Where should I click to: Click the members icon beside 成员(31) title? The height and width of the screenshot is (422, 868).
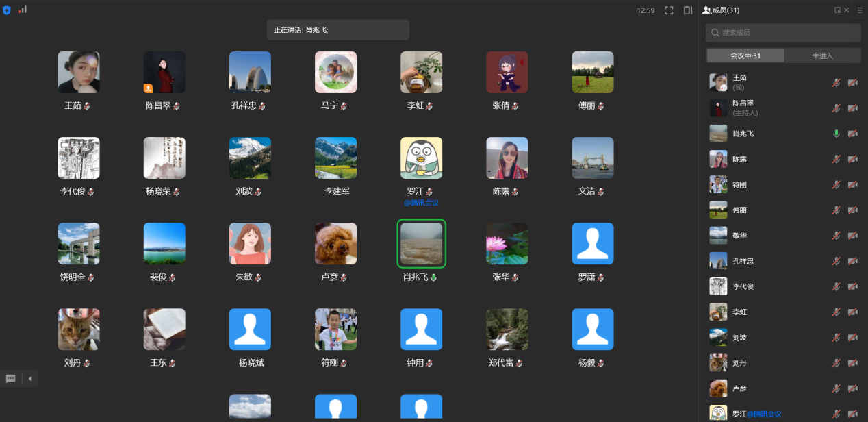[x=706, y=10]
